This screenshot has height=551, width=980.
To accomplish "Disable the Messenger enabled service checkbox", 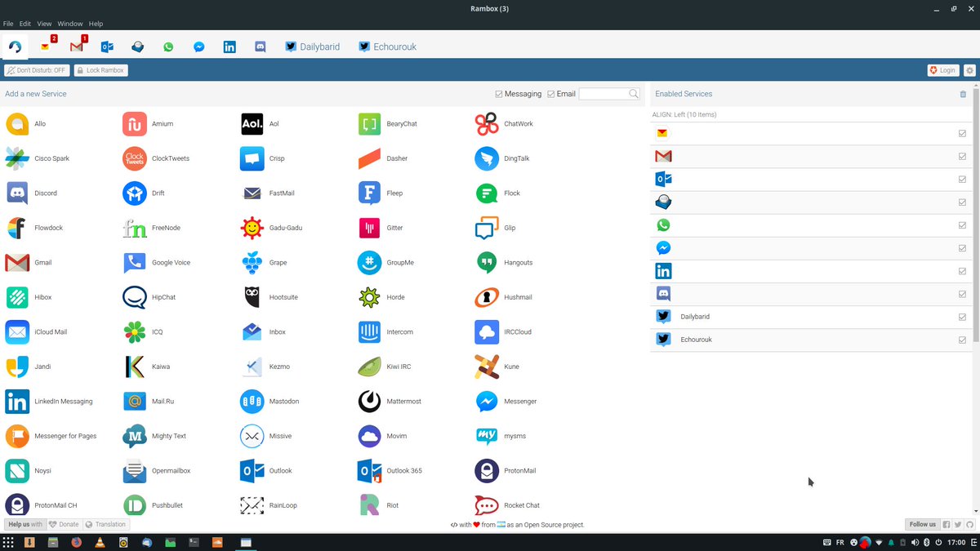I will [963, 248].
